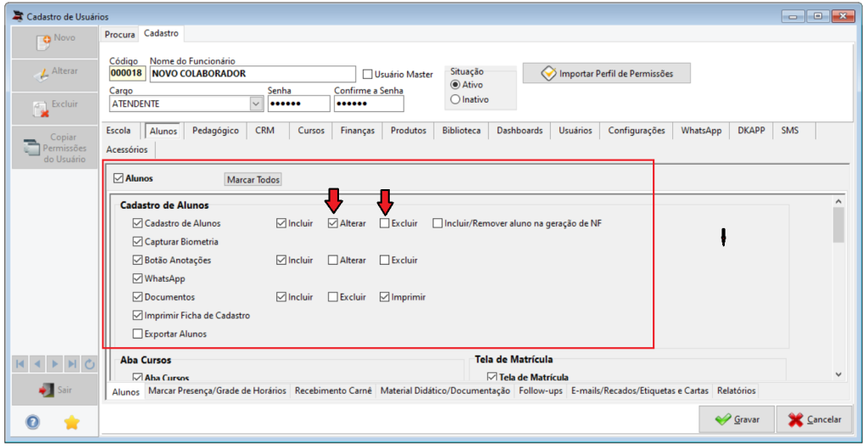Open the Dashboards tab

click(x=520, y=131)
